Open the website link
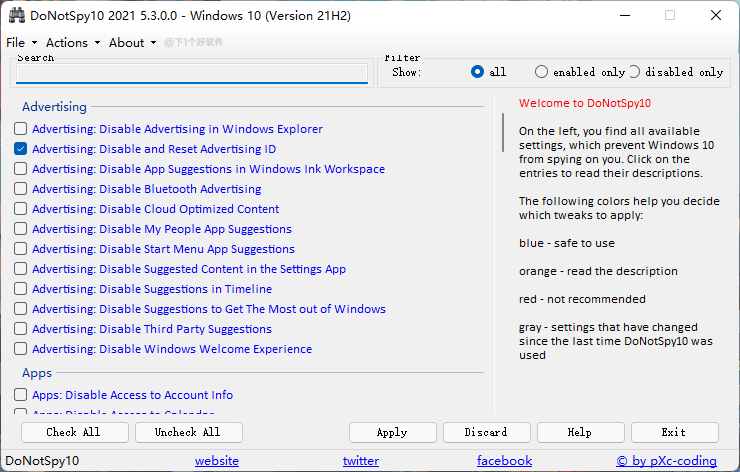The width and height of the screenshot is (740, 472). click(x=216, y=461)
